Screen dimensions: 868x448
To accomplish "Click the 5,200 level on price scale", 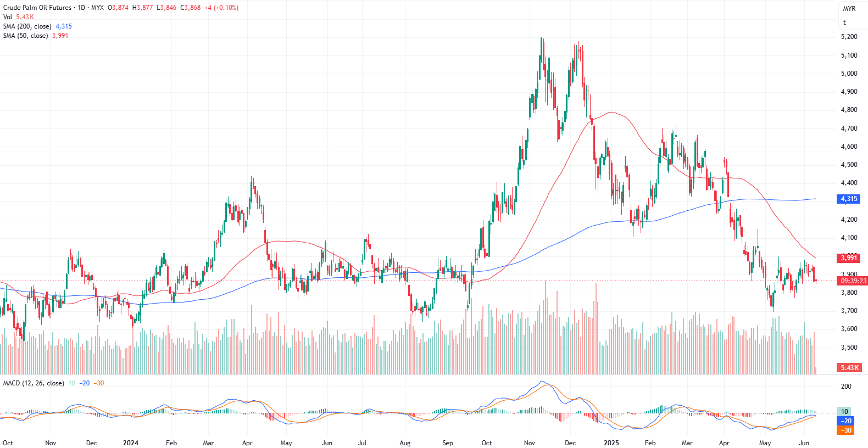I will pyautogui.click(x=849, y=37).
